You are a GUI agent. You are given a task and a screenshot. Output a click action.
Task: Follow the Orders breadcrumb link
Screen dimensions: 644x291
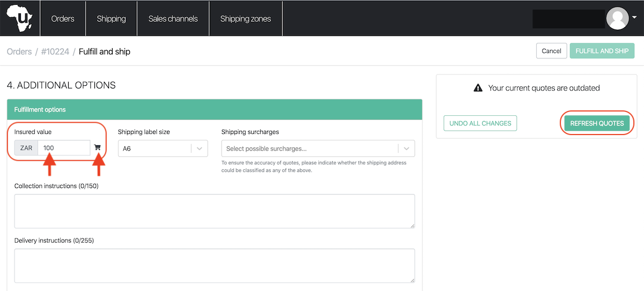tap(19, 51)
